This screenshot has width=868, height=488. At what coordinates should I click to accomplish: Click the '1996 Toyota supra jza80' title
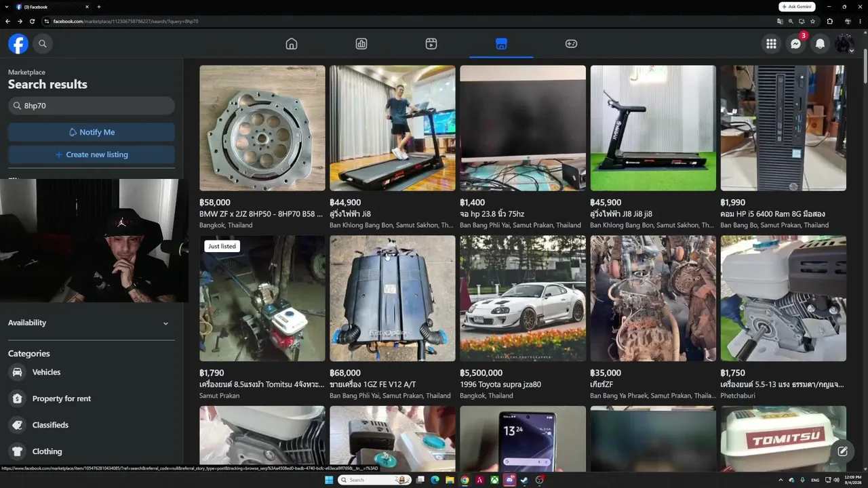500,384
